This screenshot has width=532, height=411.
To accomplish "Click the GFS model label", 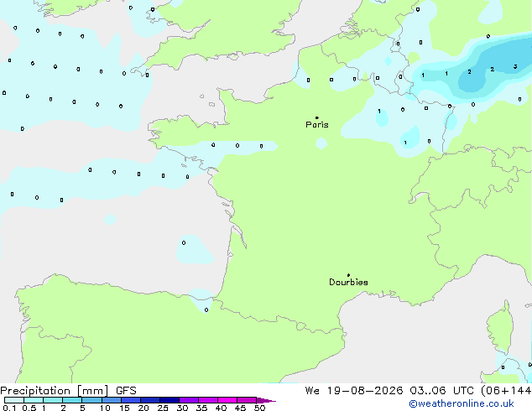I will click(126, 391).
